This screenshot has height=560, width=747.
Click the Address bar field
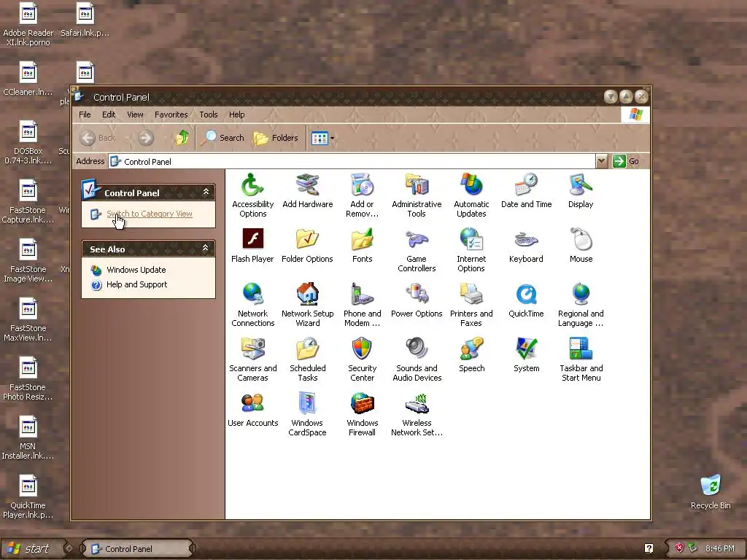click(352, 161)
